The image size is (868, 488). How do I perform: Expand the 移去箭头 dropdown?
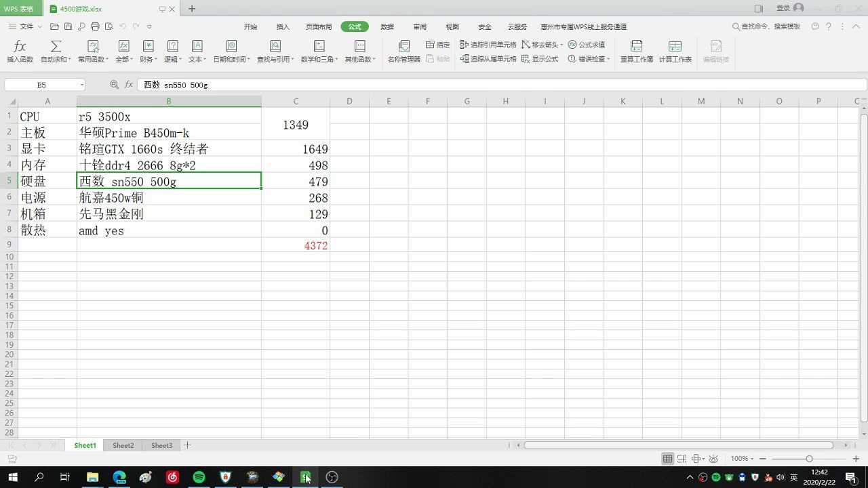tap(562, 45)
